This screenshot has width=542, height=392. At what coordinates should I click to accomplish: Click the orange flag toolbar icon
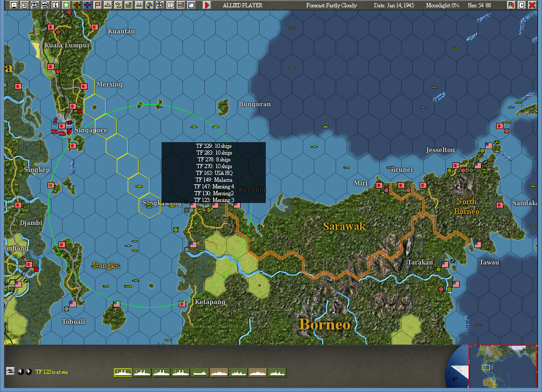(97, 5)
